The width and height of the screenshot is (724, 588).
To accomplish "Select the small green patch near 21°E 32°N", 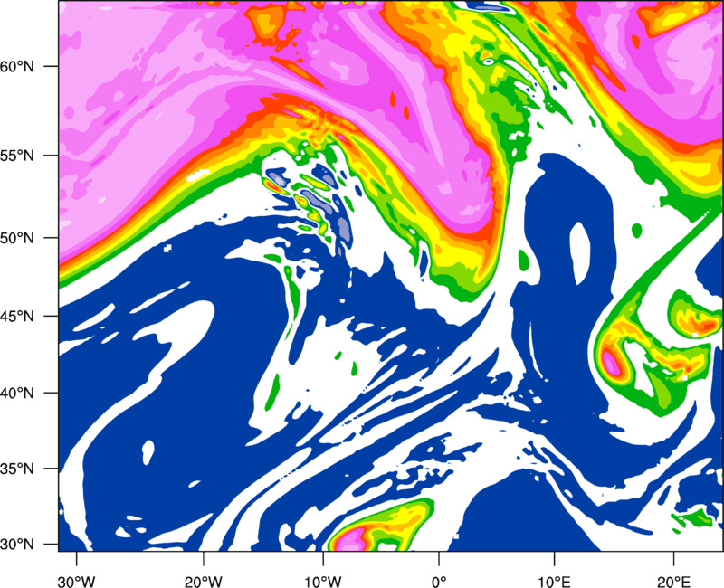I will tap(695, 518).
